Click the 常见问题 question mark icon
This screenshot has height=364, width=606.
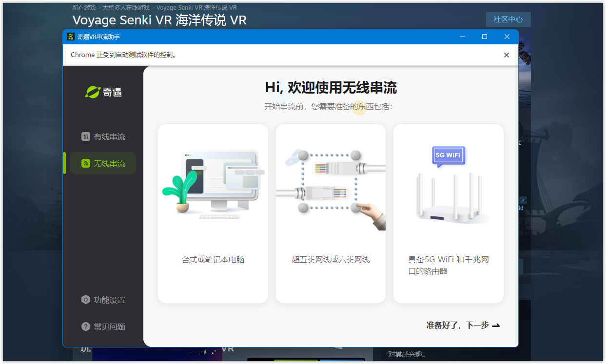coord(86,326)
